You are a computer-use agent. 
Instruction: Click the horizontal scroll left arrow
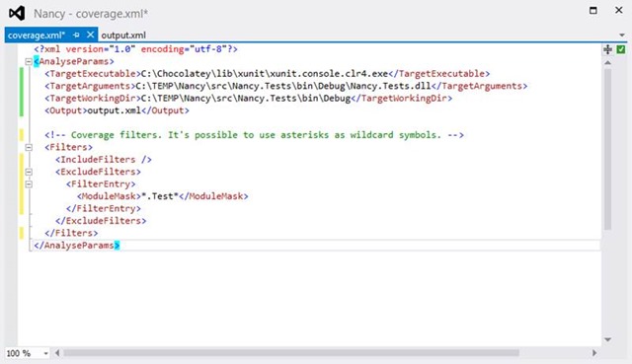point(57,353)
